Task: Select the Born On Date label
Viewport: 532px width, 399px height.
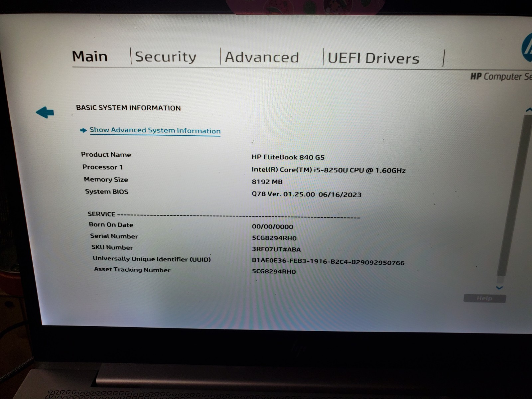Action: pyautogui.click(x=111, y=225)
